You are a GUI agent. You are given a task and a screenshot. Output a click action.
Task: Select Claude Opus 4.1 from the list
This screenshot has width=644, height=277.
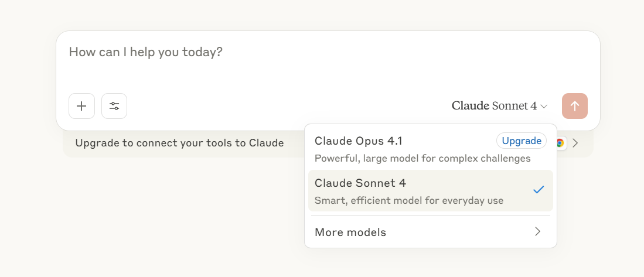[431, 149]
